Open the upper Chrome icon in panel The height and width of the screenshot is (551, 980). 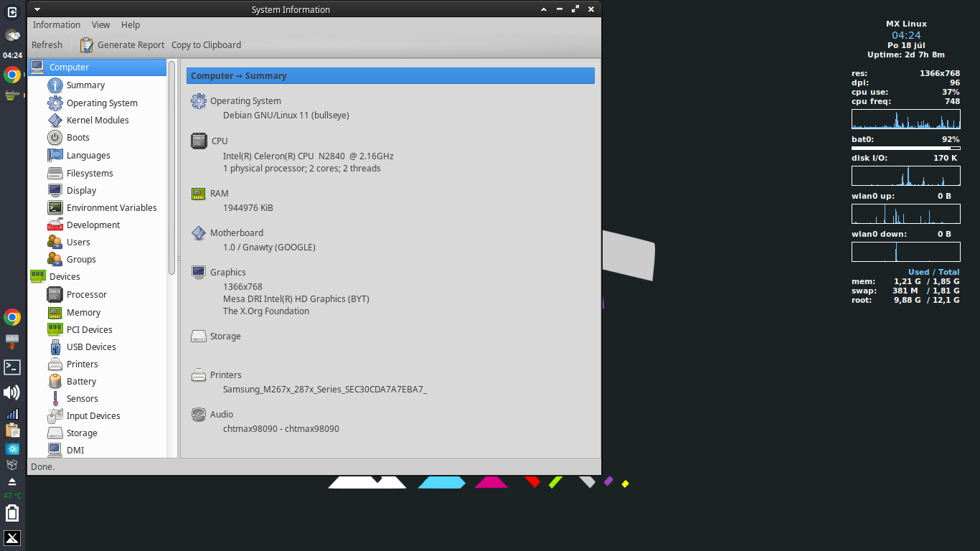12,75
